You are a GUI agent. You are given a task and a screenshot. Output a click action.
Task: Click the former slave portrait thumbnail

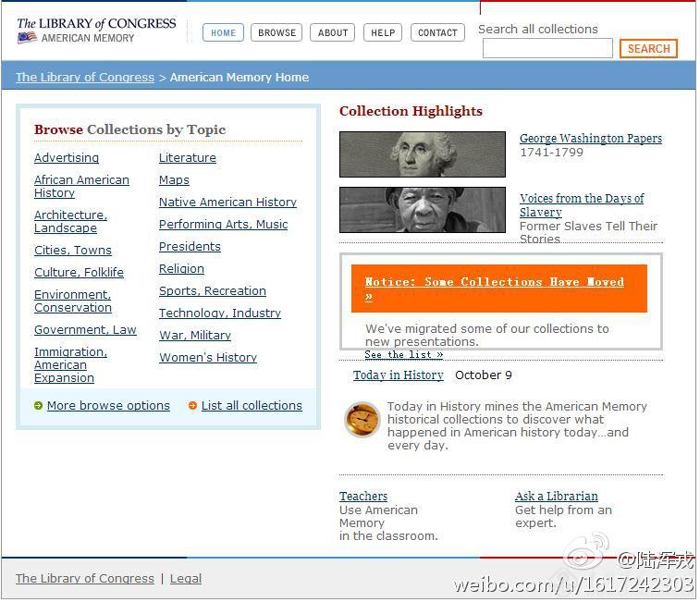tap(423, 210)
